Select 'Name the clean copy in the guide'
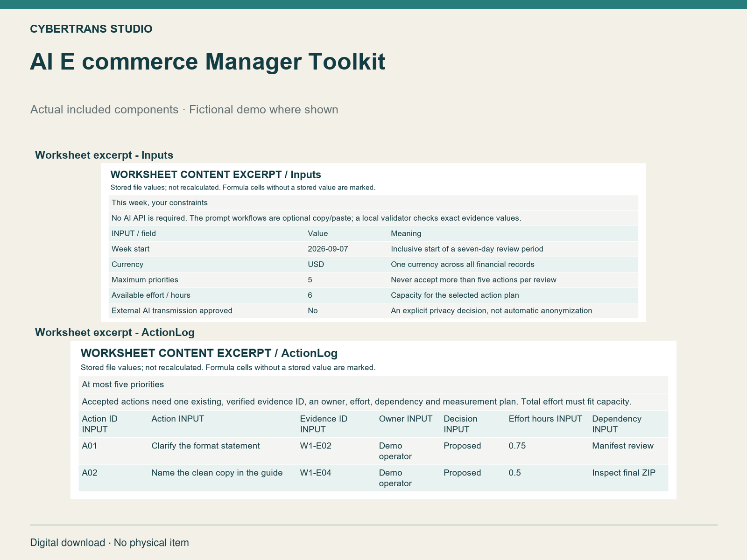 (x=217, y=473)
